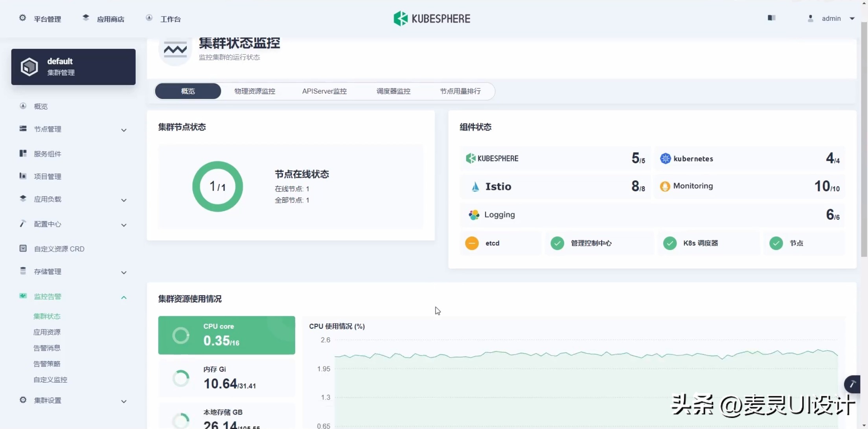The width and height of the screenshot is (868, 429).
Task: Click the 项目管理 sidebar icon
Action: pos(22,176)
